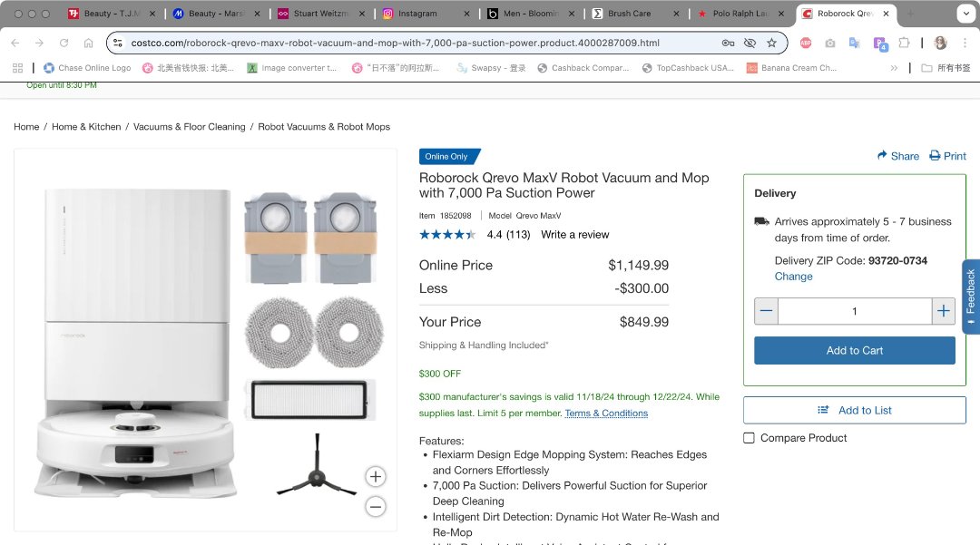Check the Compare Product checkbox
Viewport: 980px width, 545px height.
tap(749, 438)
